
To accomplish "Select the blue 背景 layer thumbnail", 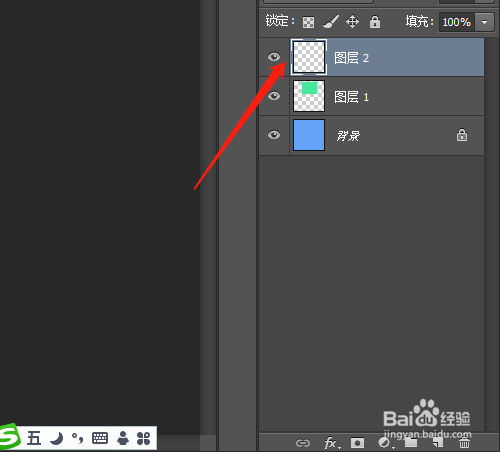I will [309, 135].
